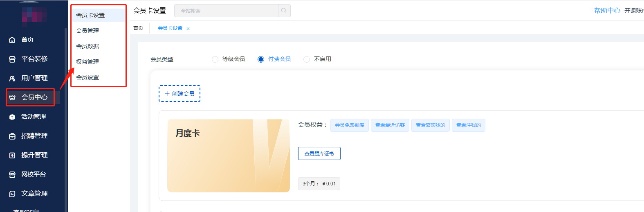Click the 创建会员 button
The width and height of the screenshot is (644, 212).
[x=180, y=94]
